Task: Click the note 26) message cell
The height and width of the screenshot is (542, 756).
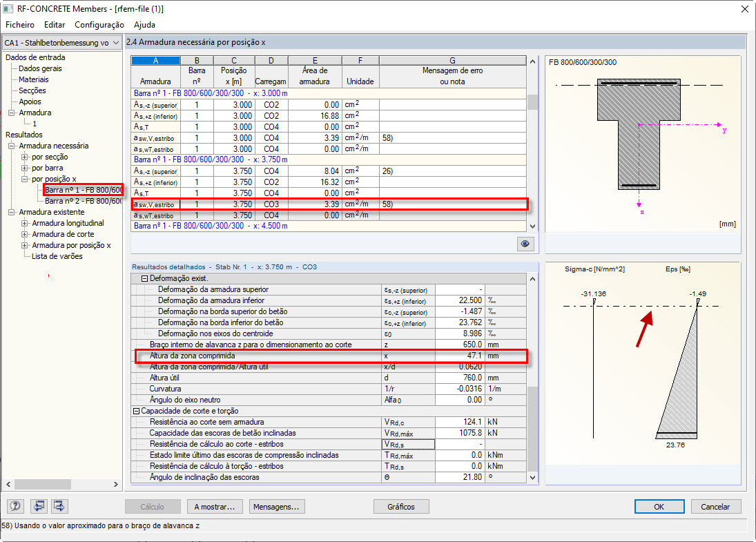Action: point(453,171)
